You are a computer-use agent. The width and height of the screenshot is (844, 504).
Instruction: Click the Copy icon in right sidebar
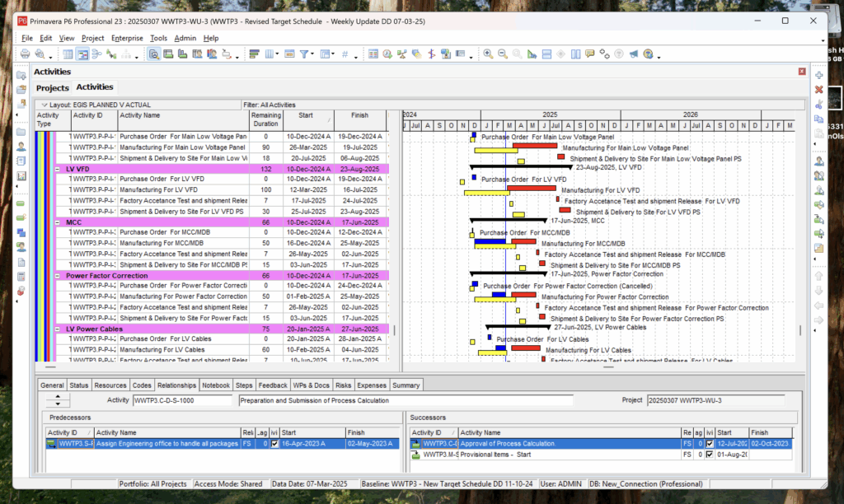pos(818,119)
